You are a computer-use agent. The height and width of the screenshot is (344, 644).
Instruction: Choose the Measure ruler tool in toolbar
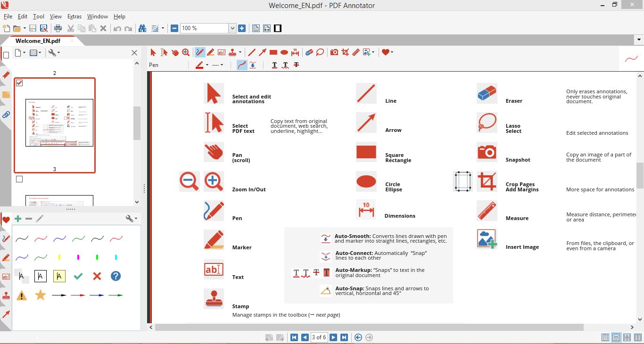356,52
